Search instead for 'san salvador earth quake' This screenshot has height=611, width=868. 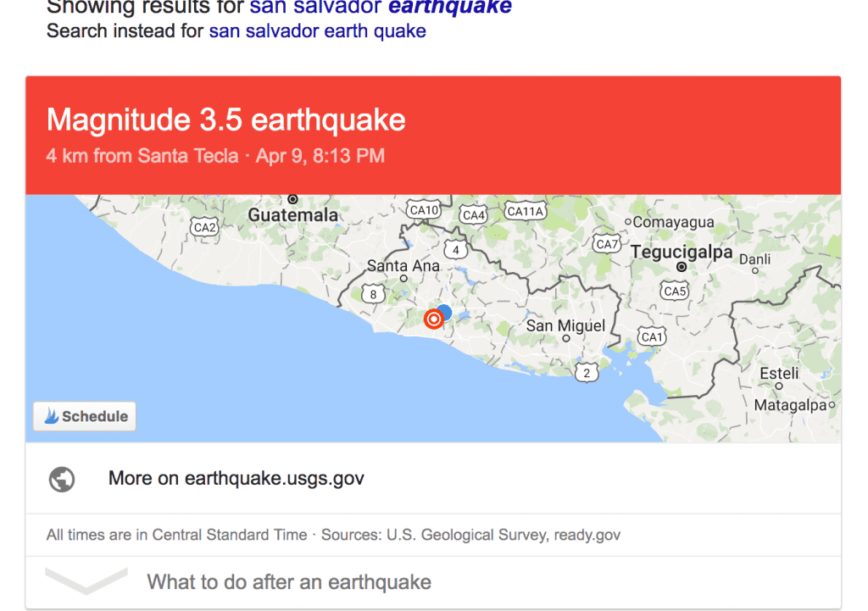317,31
